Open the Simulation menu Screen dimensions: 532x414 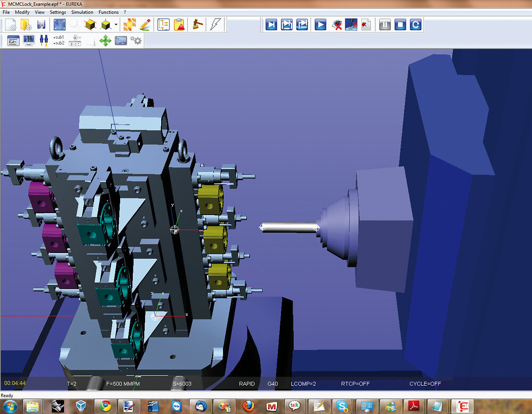point(82,12)
